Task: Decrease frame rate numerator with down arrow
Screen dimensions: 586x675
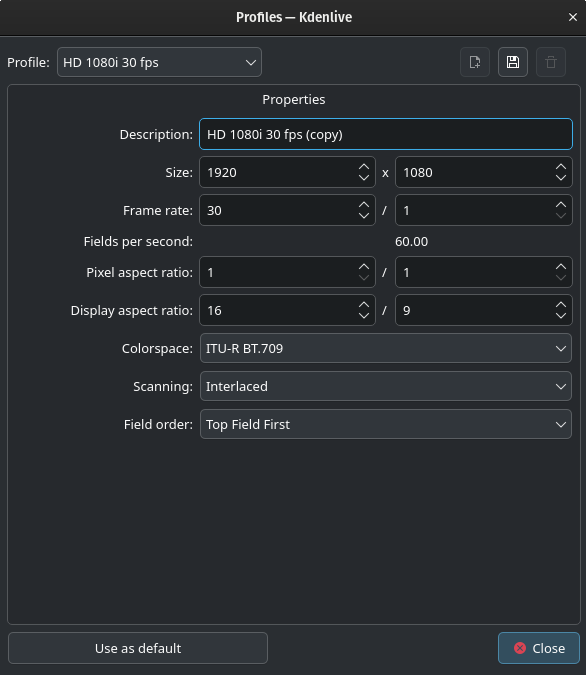Action: coord(364,216)
